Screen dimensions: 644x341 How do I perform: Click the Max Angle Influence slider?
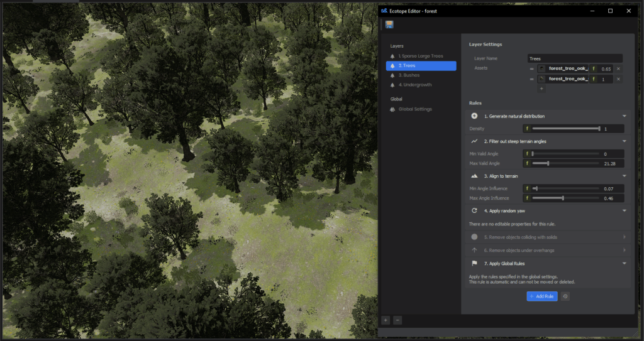pyautogui.click(x=566, y=198)
